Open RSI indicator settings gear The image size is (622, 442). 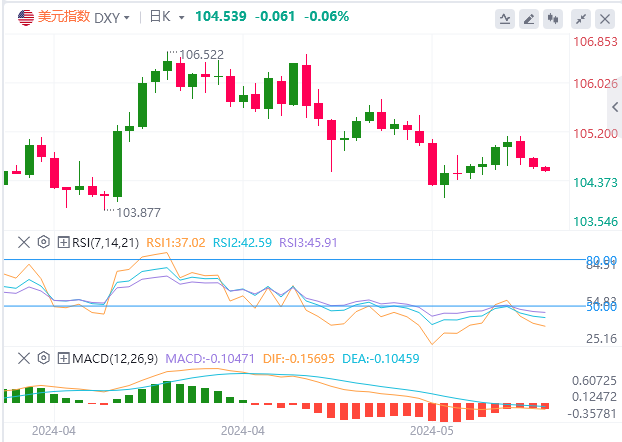pos(43,241)
